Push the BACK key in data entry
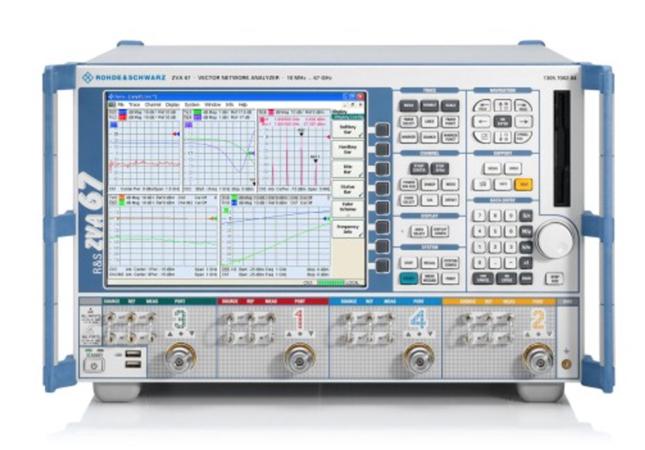This screenshot has height=450, width=645. (x=527, y=278)
